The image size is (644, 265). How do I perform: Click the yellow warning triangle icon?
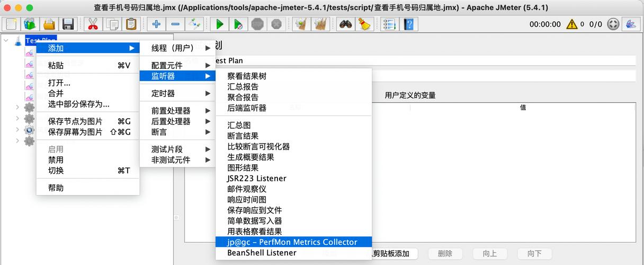pos(572,24)
